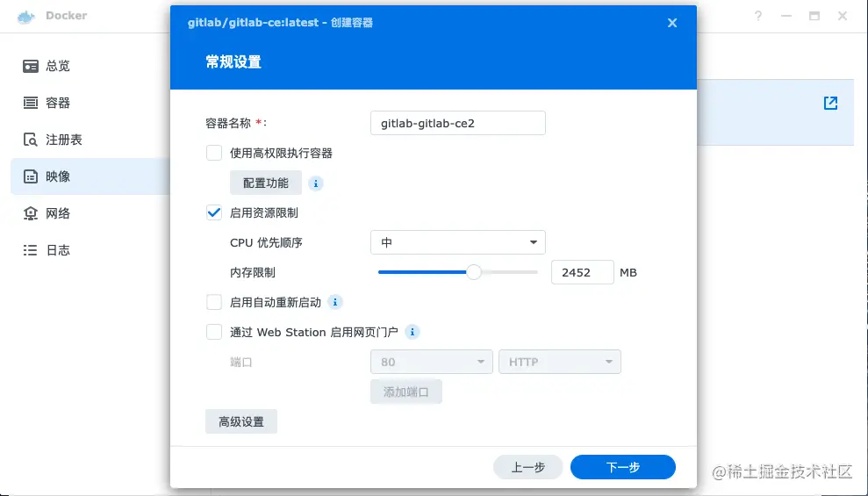Open the CPU 优先顺序 dropdown

(x=458, y=242)
